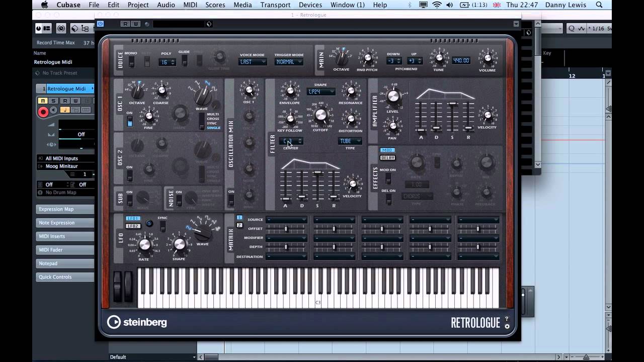This screenshot has height=362, width=644.
Task: Click the preset browser diamond icon in plugin header
Action: point(209,24)
